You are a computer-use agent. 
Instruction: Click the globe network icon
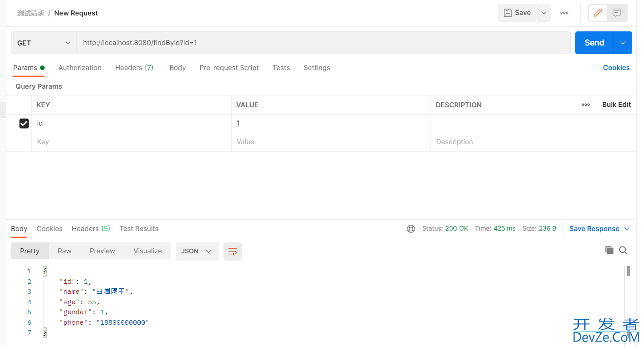click(411, 229)
